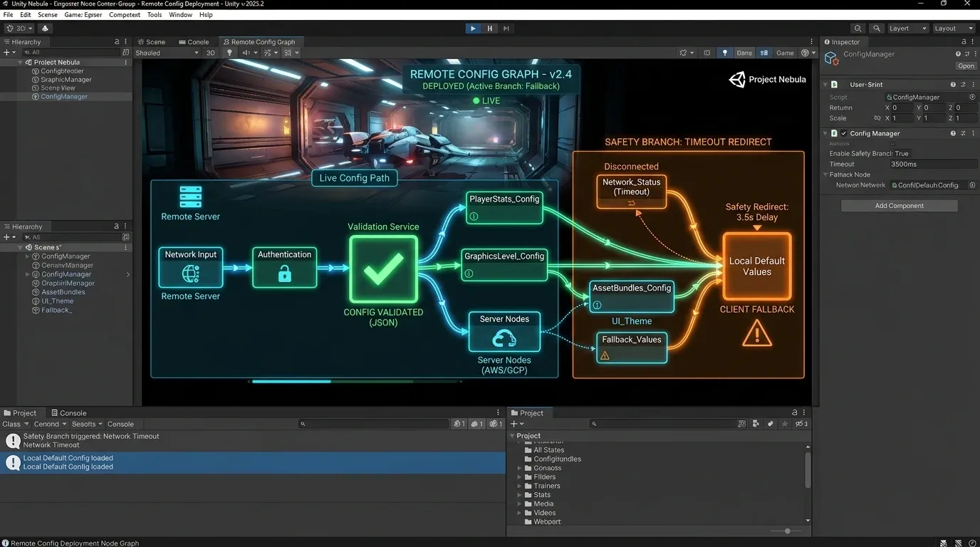The height and width of the screenshot is (547, 980).
Task: Click the Gpon button in the Inspector
Action: (966, 66)
